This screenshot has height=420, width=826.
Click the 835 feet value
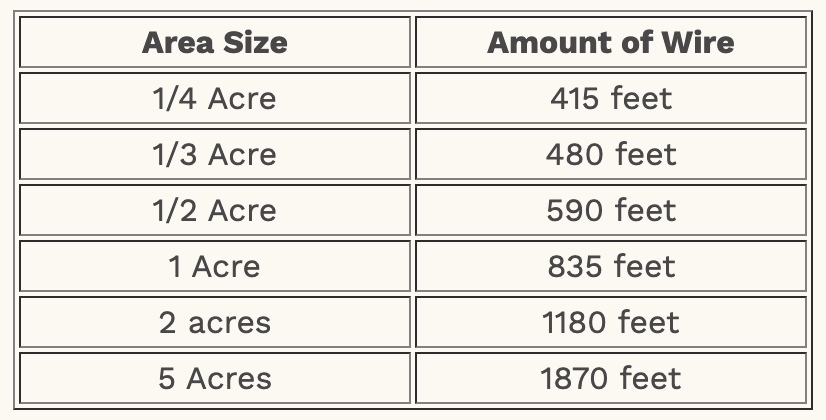click(610, 267)
